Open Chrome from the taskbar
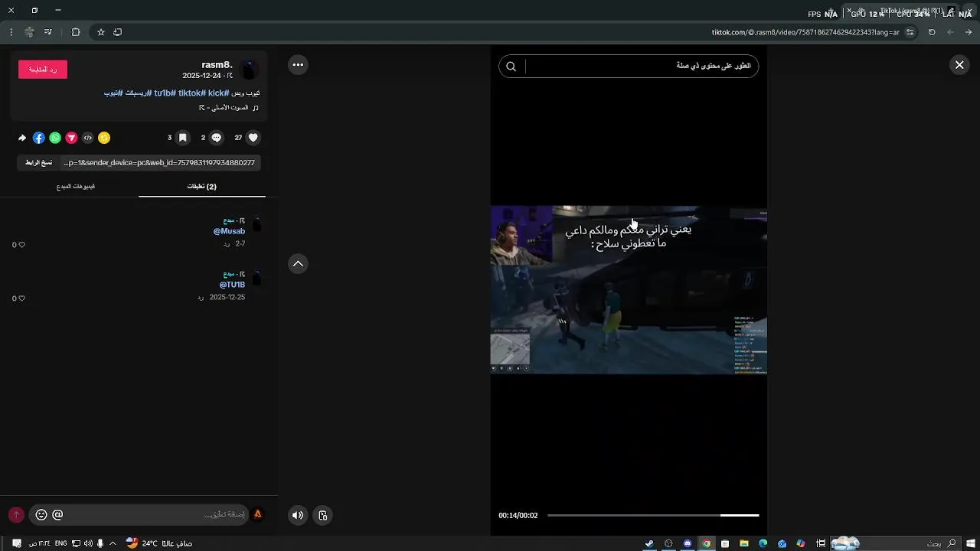The image size is (980, 551). pos(706,543)
